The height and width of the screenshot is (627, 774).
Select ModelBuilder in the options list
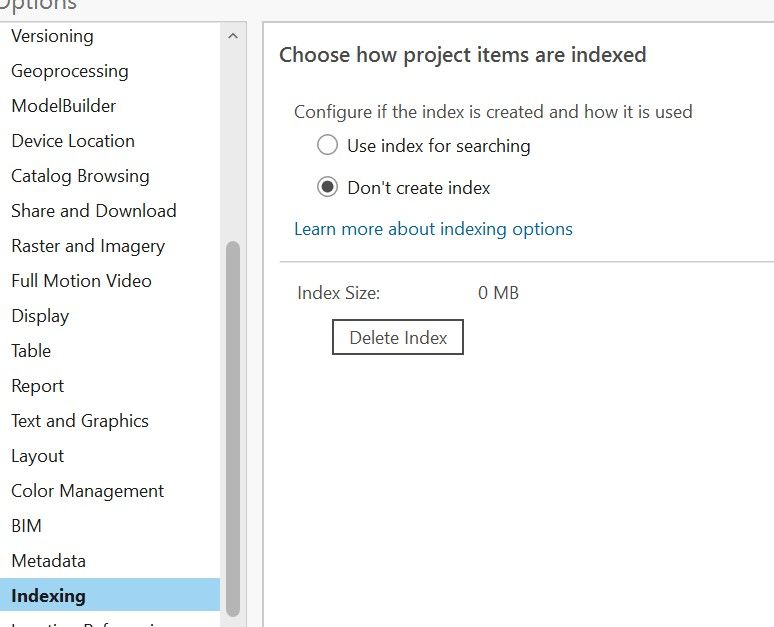(64, 106)
